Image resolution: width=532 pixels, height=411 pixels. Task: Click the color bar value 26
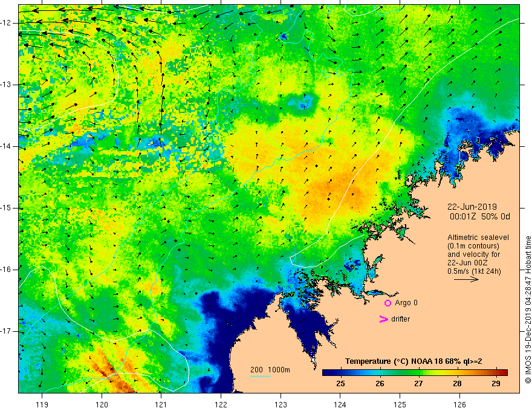380,384
